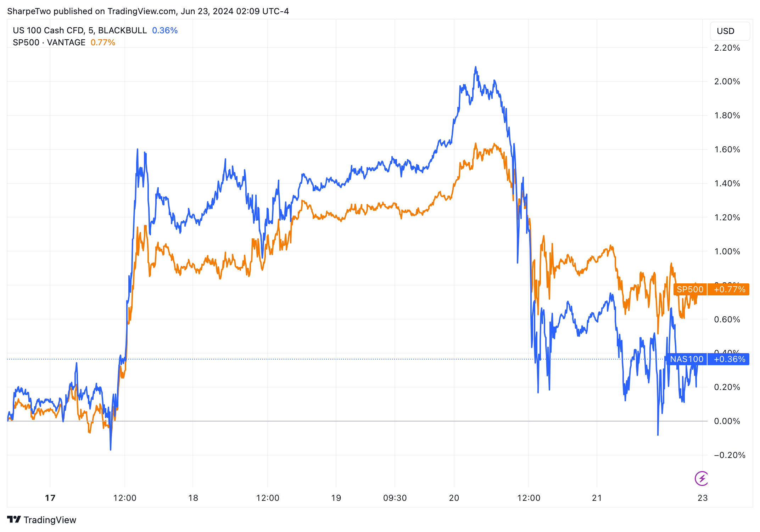This screenshot has height=532, width=760.
Task: Click the 1.40% price scale label
Action: click(x=727, y=183)
